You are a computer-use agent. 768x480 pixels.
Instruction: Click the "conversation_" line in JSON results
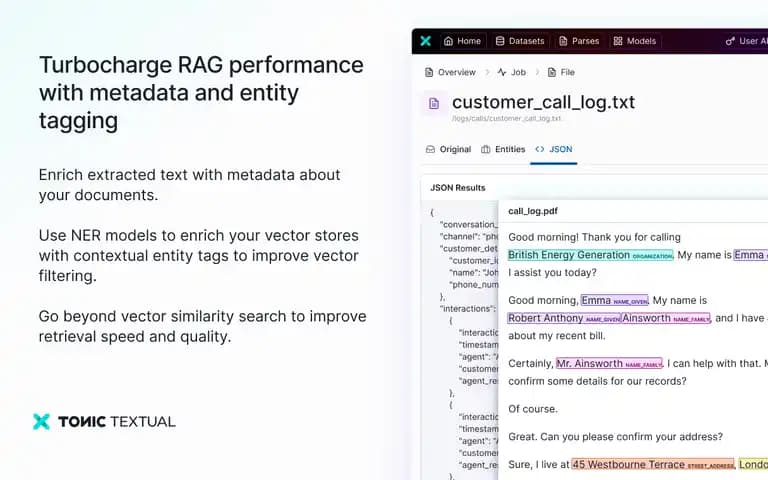pos(469,224)
